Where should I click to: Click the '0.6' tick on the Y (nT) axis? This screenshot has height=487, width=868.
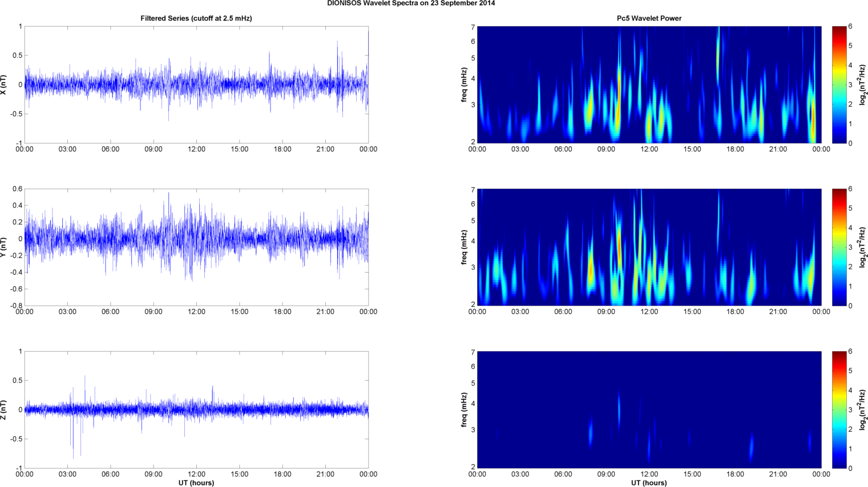click(18, 189)
